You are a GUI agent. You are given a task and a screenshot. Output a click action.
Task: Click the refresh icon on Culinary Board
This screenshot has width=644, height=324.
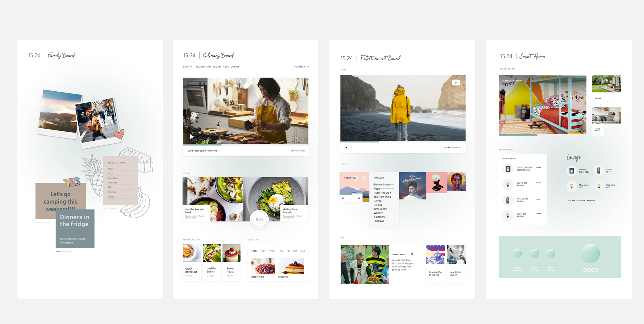pyautogui.click(x=308, y=67)
